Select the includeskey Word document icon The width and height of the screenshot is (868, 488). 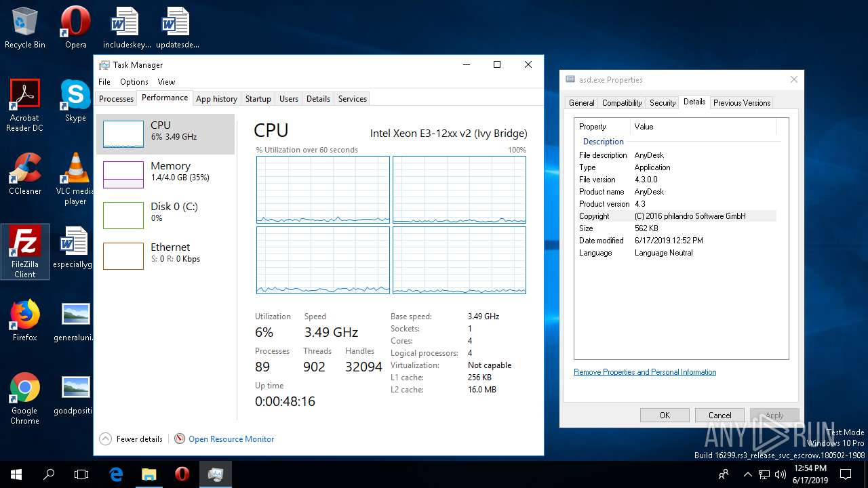coord(125,28)
